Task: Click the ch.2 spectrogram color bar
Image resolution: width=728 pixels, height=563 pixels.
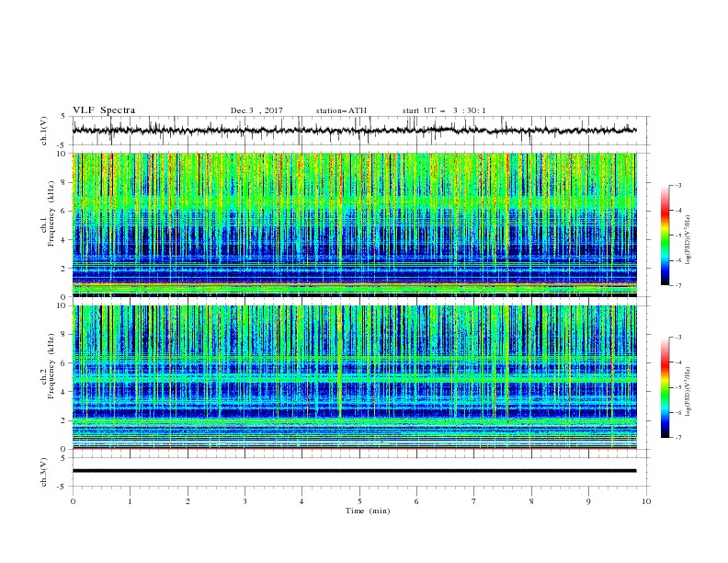Action: [x=665, y=387]
